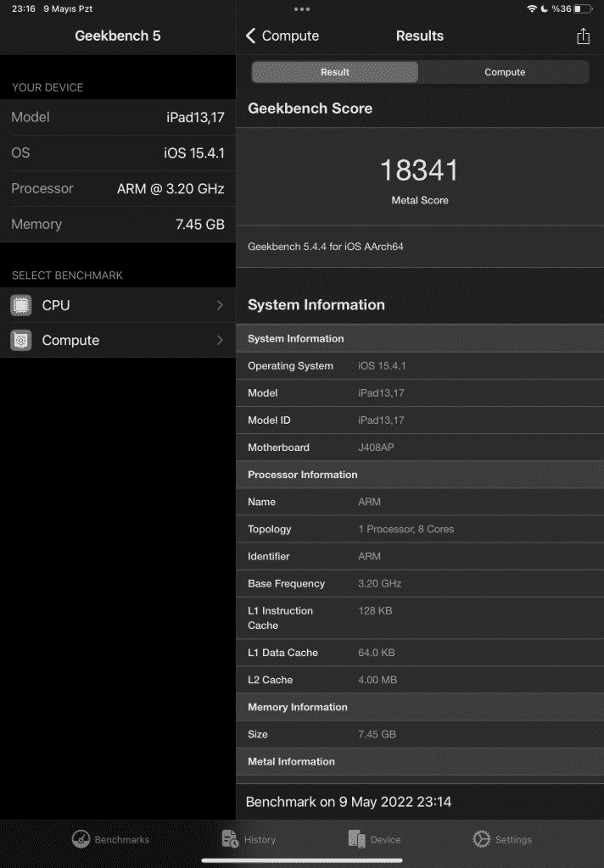
Task: Tap the share icon in the Results header
Action: pyautogui.click(x=583, y=36)
